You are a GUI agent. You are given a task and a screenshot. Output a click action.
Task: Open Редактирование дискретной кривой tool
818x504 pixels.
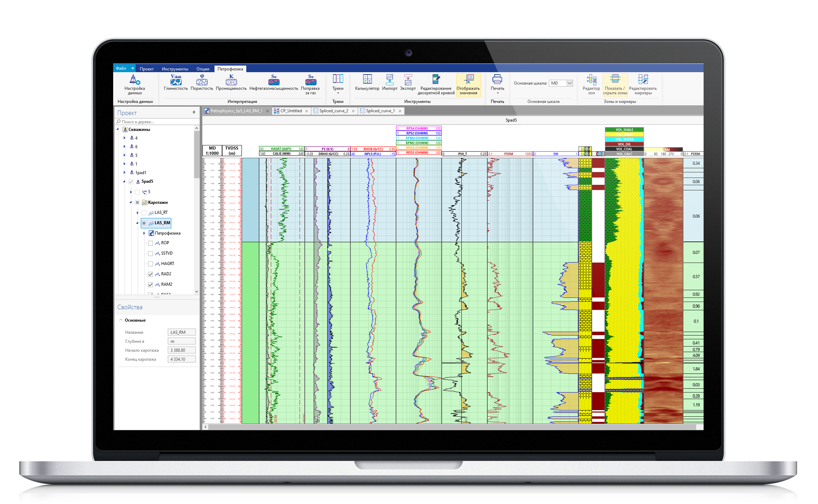[x=436, y=85]
